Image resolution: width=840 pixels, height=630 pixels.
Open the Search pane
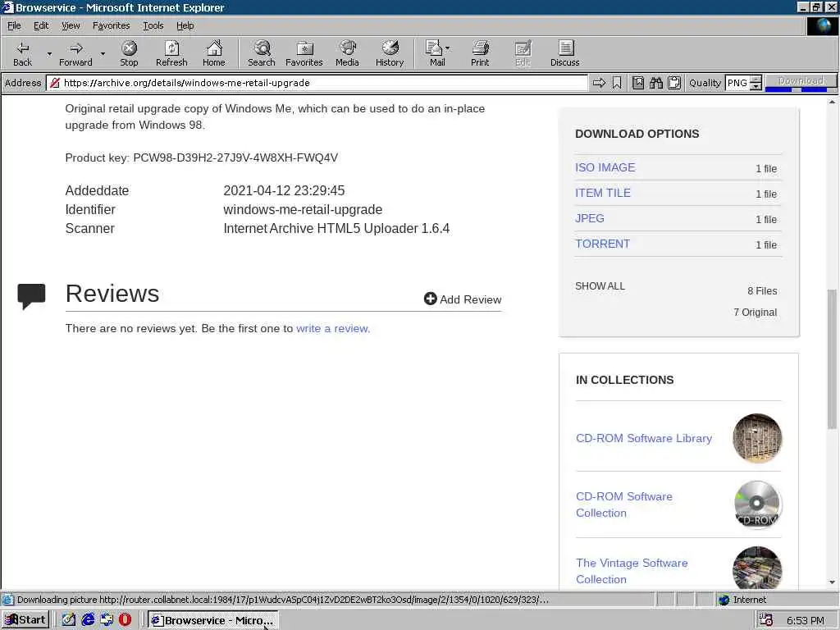pyautogui.click(x=262, y=53)
